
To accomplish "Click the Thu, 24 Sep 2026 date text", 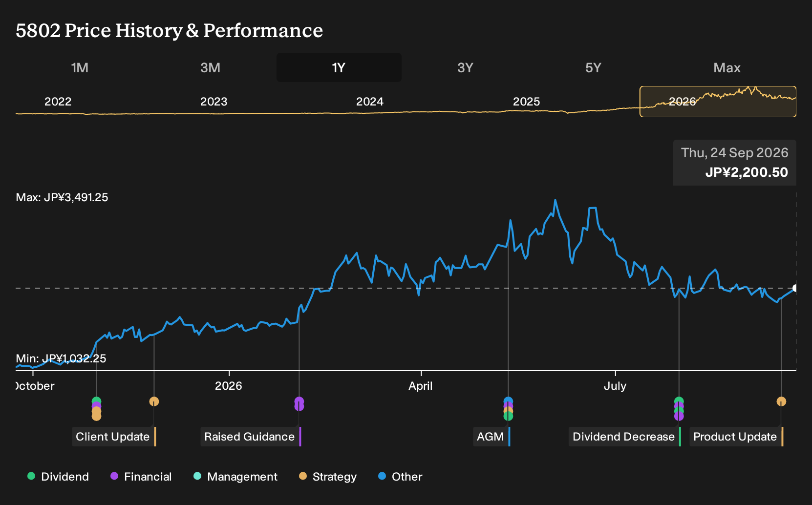I will tap(735, 153).
